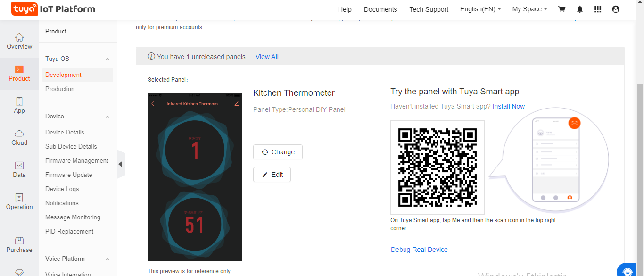This screenshot has width=644, height=276.
Task: Select Firmware Management menu item
Action: [77, 160]
